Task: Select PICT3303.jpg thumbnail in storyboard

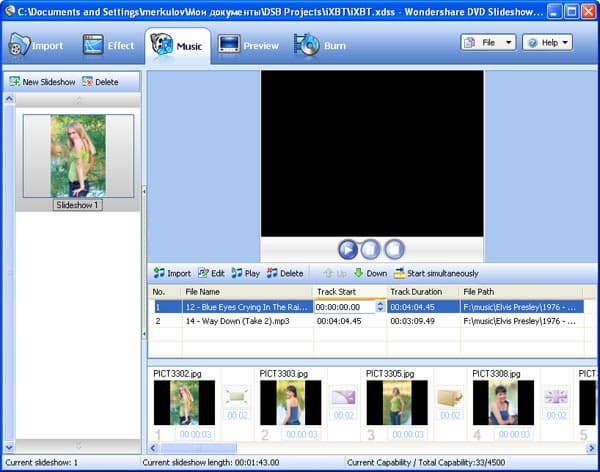Action: pyautogui.click(x=291, y=402)
